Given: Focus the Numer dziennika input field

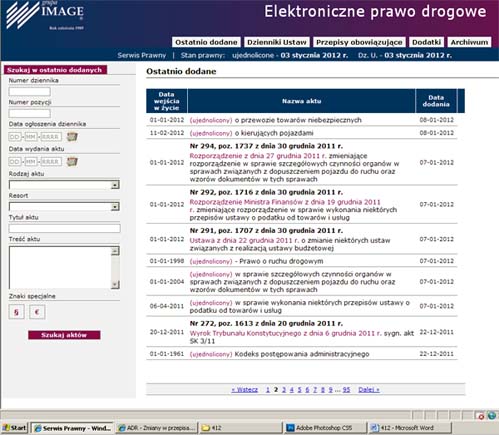Looking at the screenshot, I should [30, 92].
